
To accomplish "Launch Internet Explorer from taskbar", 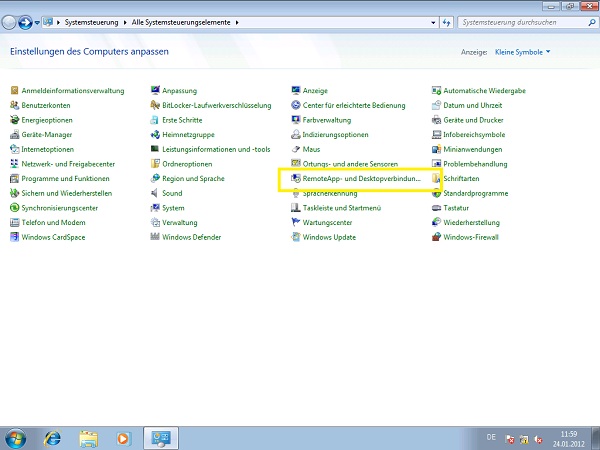I will coord(52,439).
